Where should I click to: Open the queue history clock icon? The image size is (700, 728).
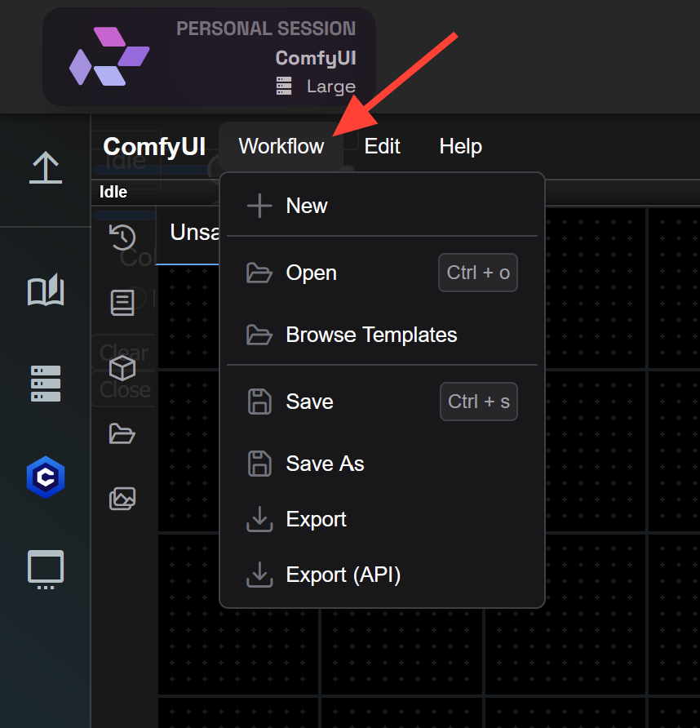click(x=122, y=237)
